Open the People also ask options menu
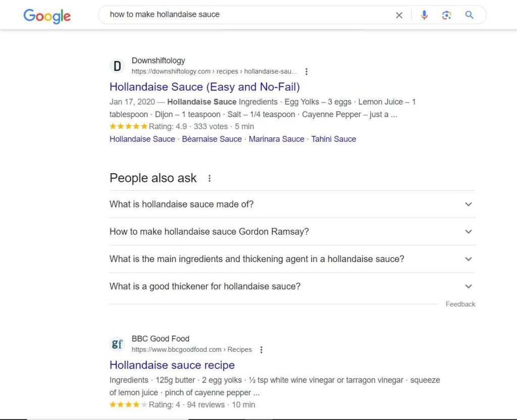This screenshot has height=420, width=517. (x=209, y=179)
